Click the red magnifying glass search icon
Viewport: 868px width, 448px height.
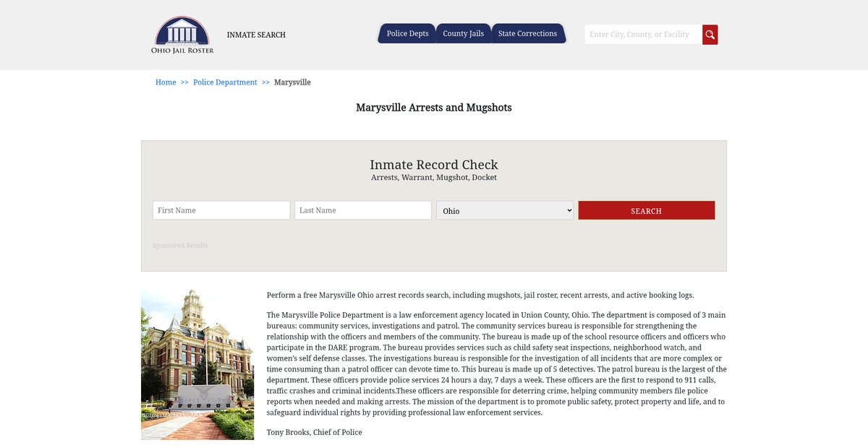710,35
